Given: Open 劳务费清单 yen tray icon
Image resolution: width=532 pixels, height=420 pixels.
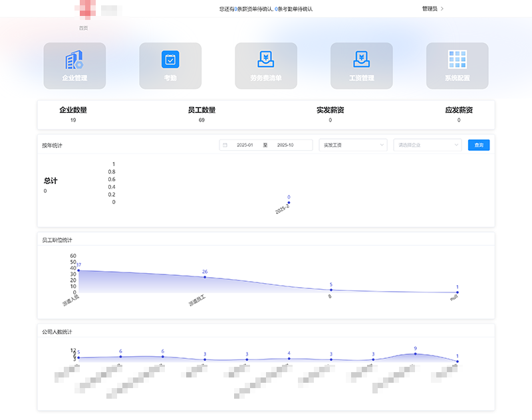Looking at the screenshot, I should click(x=266, y=60).
